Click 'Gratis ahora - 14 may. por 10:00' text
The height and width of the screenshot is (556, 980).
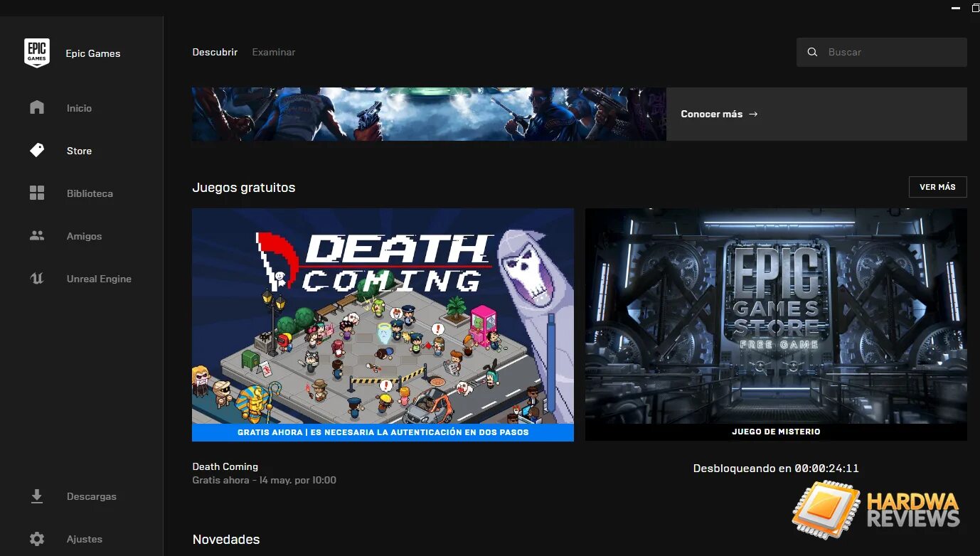pyautogui.click(x=264, y=480)
